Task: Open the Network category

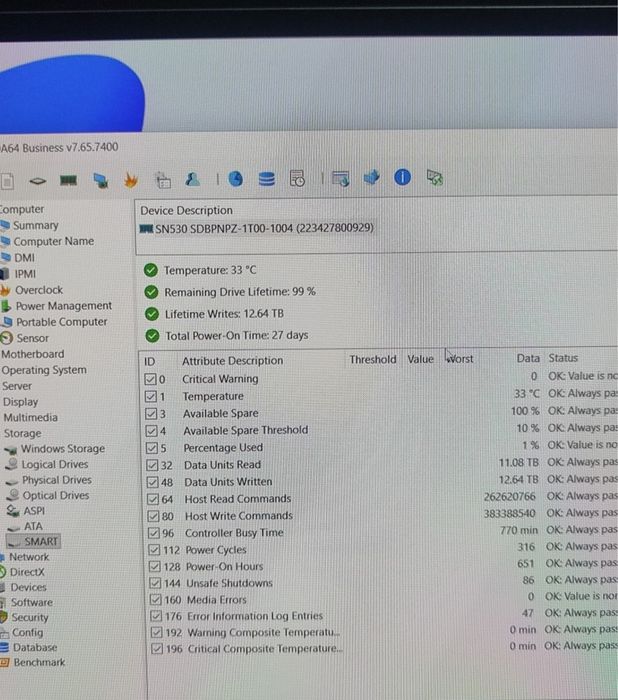Action: (29, 557)
